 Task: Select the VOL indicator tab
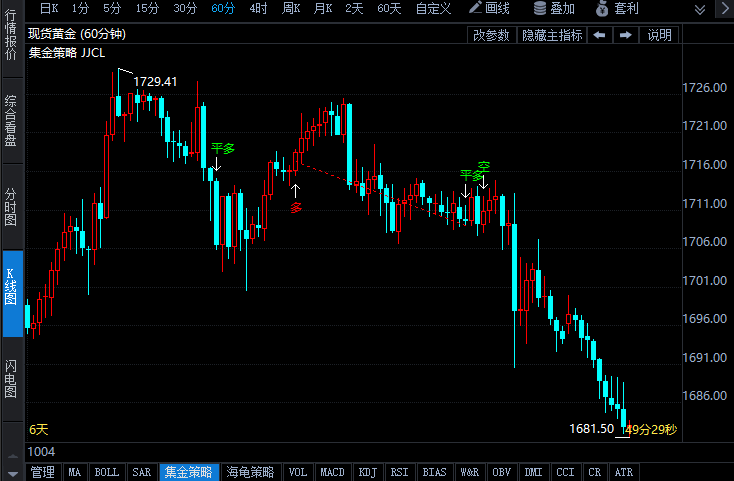(298, 472)
